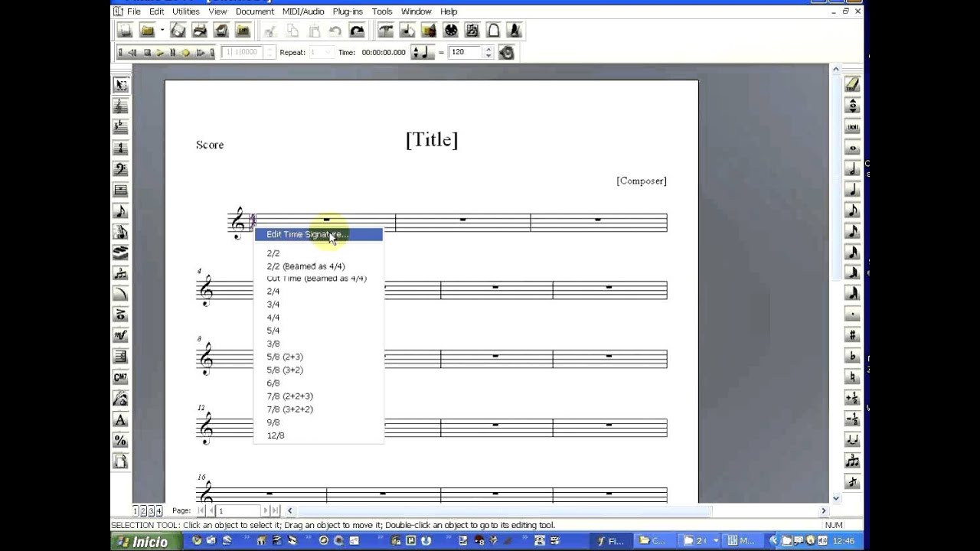
Task: Select the Key Signature tool
Action: point(120,127)
